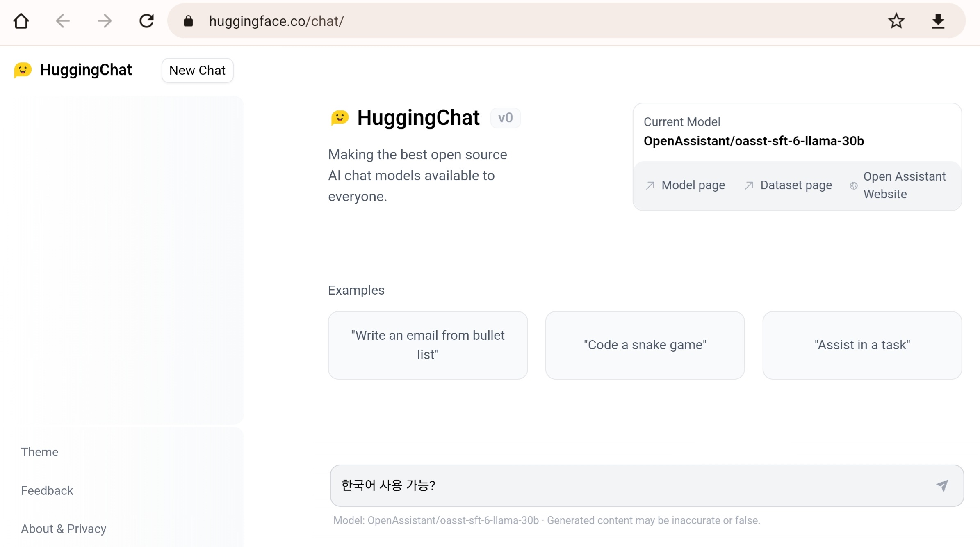Click the browser forward arrow
This screenshot has height=547, width=980.
coord(105,21)
